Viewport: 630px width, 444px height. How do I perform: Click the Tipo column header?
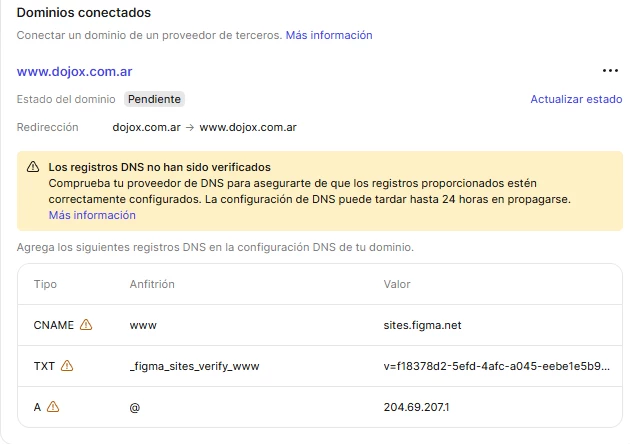(x=45, y=284)
